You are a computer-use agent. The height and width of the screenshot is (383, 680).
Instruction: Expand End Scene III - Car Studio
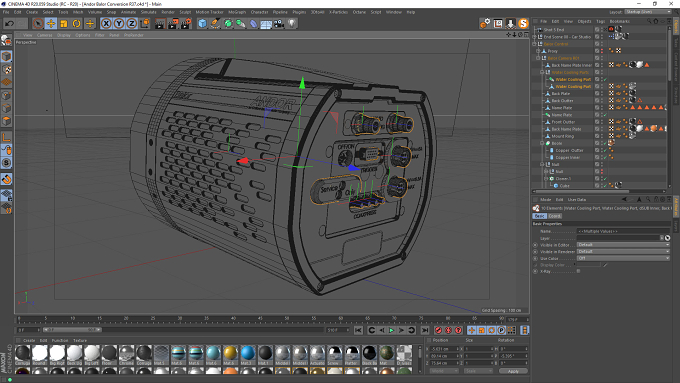535,37
